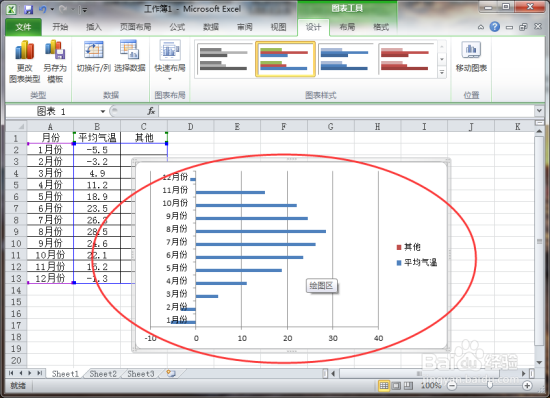Screen dimensions: 550x398
Task: Select cell B1 with average temperature header
Action: (x=97, y=138)
